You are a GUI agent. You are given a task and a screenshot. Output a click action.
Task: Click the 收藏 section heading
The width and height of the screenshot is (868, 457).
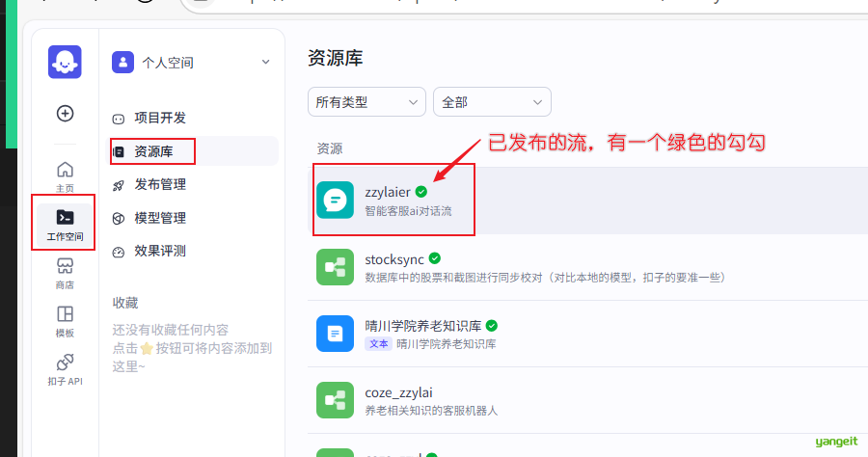pos(125,303)
